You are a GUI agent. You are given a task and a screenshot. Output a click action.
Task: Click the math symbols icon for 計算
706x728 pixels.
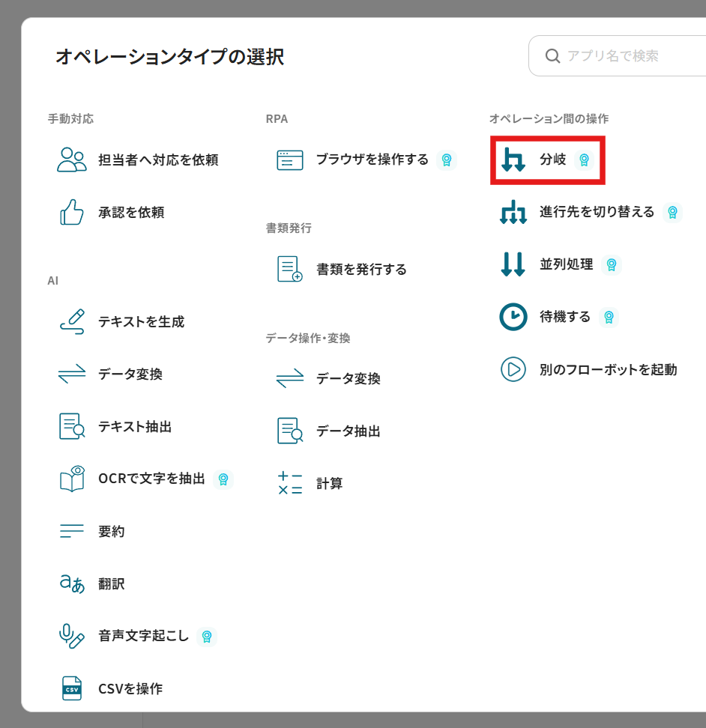point(290,483)
